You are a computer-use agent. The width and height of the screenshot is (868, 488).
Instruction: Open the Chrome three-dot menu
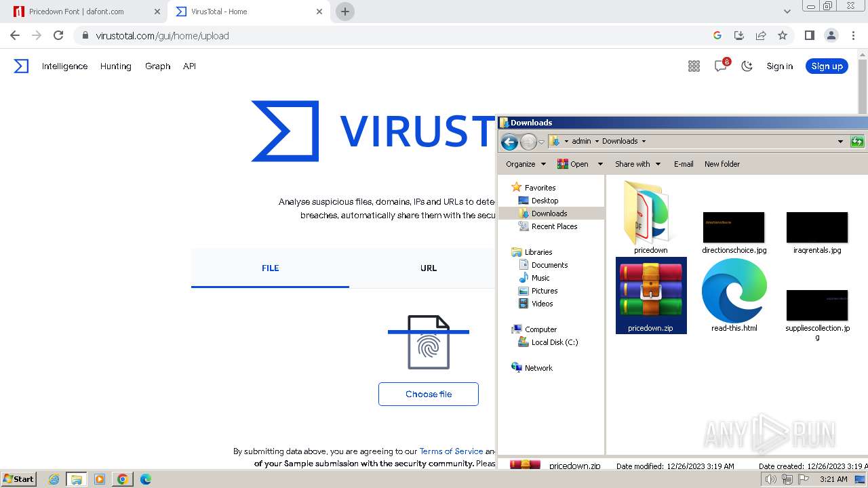pos(852,35)
